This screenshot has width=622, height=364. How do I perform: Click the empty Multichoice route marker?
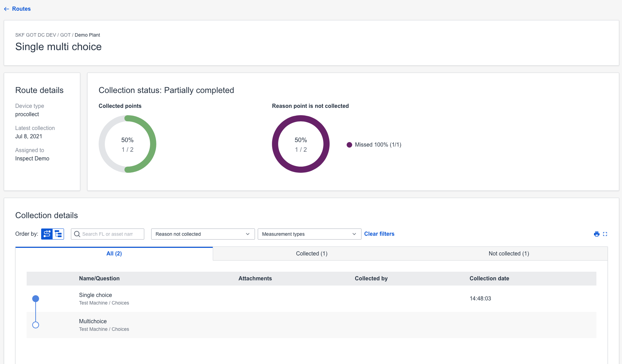coord(36,325)
